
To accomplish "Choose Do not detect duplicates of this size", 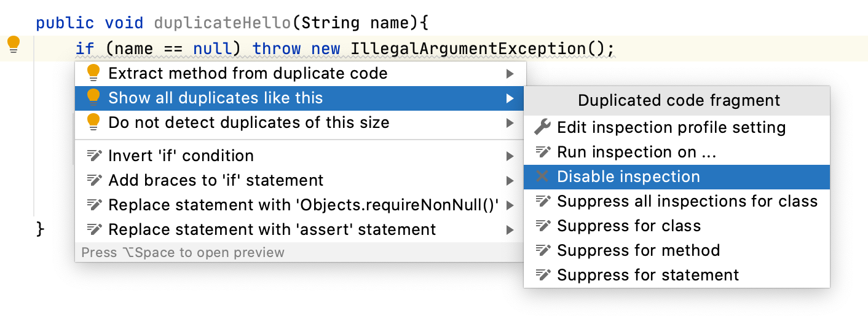I will tap(248, 122).
